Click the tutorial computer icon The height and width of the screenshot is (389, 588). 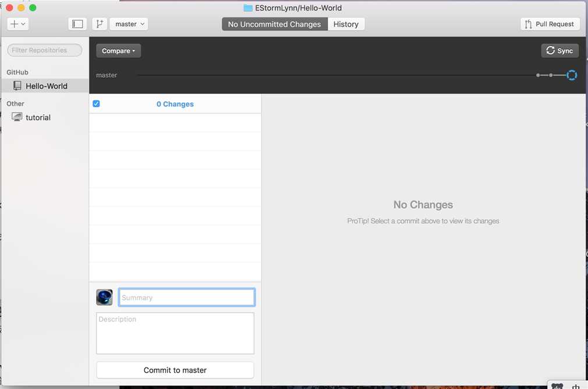pos(17,117)
